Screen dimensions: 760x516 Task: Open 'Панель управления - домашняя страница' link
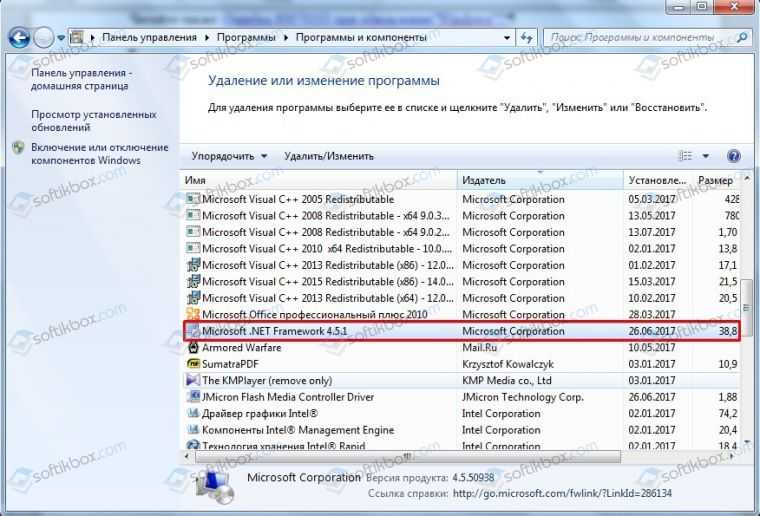[x=80, y=79]
